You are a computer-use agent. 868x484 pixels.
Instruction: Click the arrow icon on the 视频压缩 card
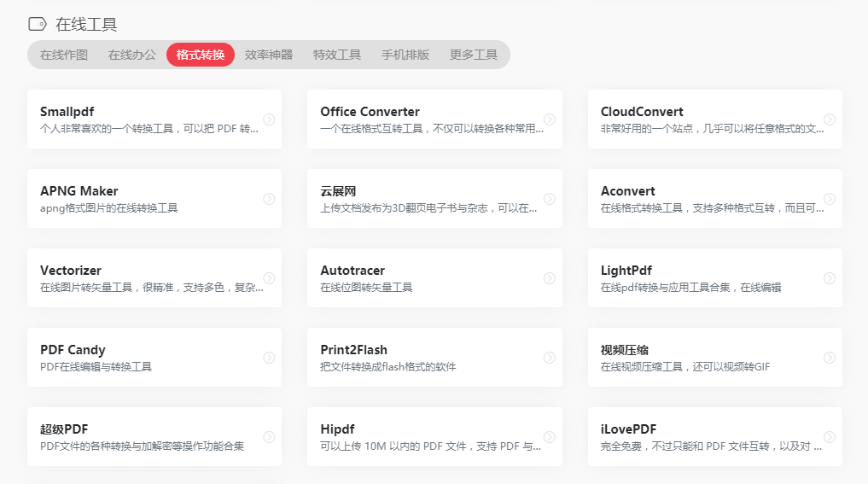point(830,357)
